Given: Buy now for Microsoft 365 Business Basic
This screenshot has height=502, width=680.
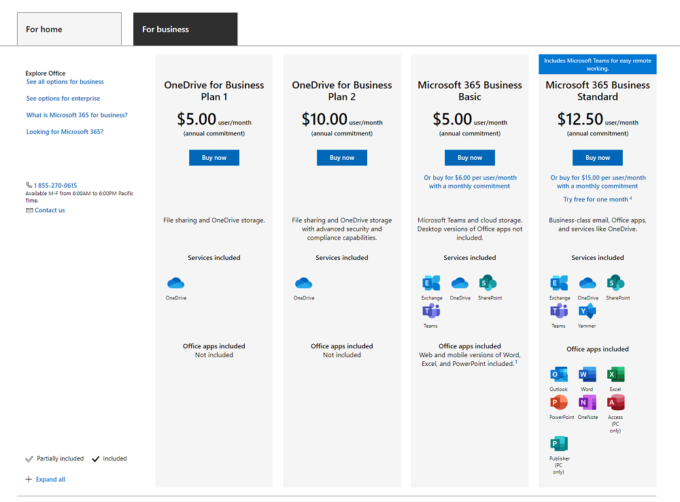Looking at the screenshot, I should click(x=470, y=158).
